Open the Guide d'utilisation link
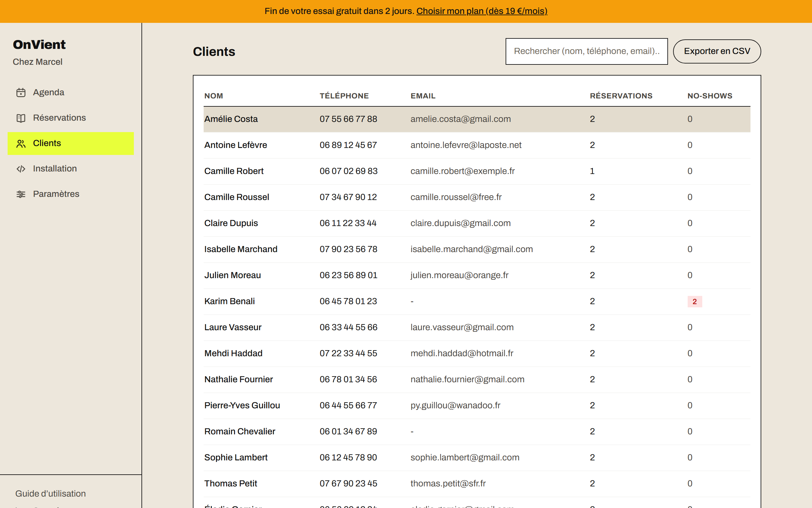 [x=50, y=493]
